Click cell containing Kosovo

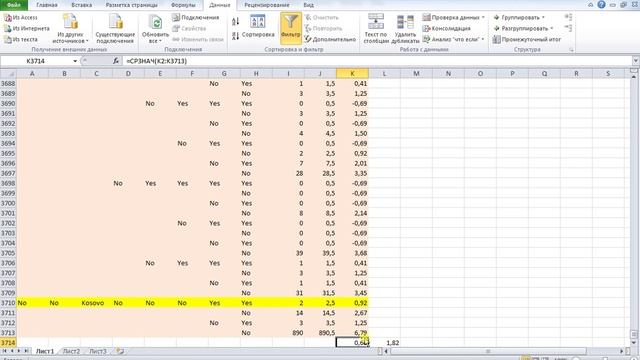[96, 303]
